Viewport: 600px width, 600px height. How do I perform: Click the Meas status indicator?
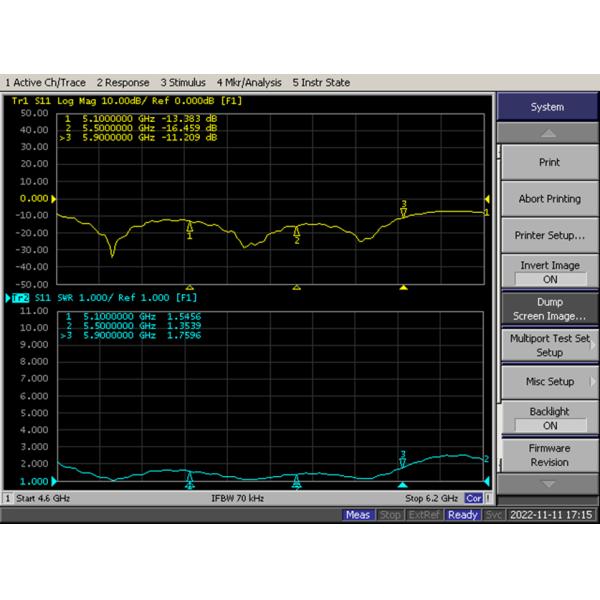coord(358,515)
